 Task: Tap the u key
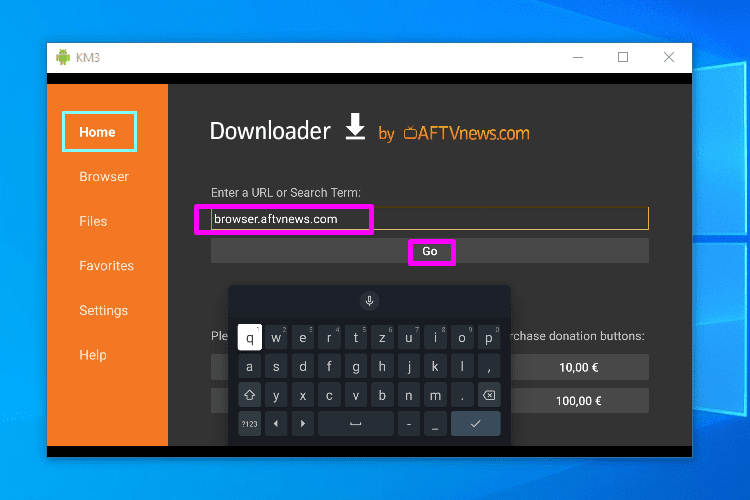click(409, 338)
